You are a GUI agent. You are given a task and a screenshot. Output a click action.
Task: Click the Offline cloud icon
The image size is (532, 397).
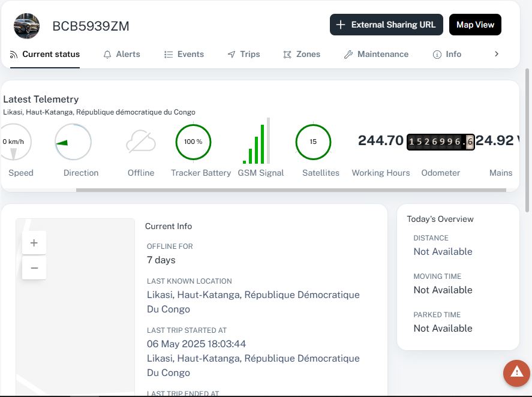(x=140, y=142)
